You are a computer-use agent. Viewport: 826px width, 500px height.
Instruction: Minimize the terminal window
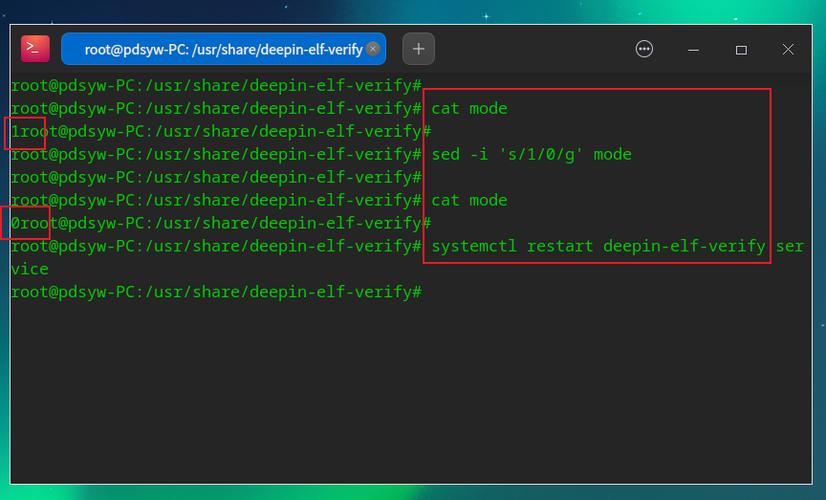click(x=693, y=50)
